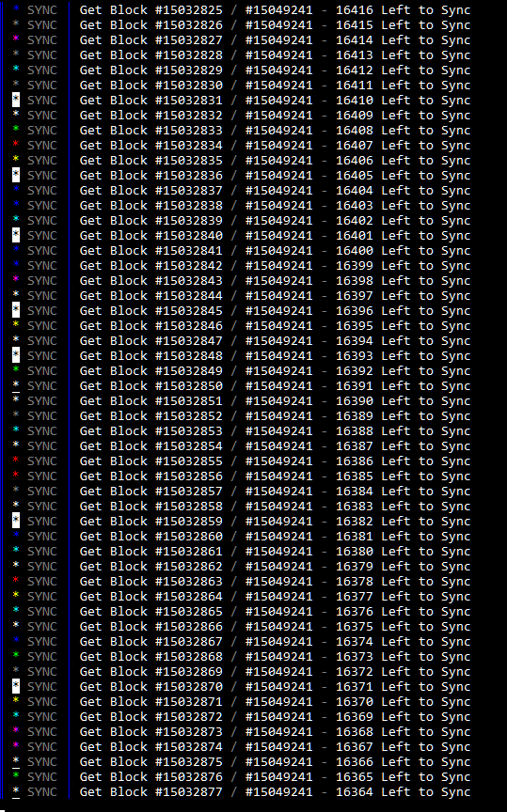Click the highlighted asterisk on row #15032840
Image resolution: width=507 pixels, height=812 pixels.
tap(16, 235)
